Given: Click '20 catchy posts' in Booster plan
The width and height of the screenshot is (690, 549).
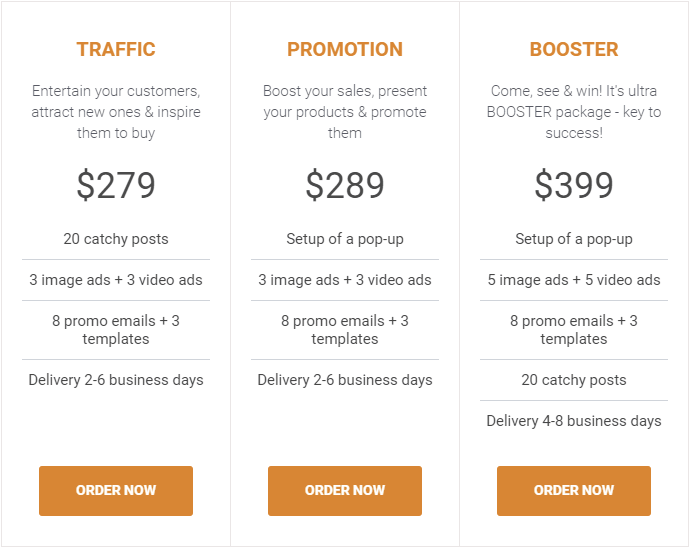Looking at the screenshot, I should 574,380.
